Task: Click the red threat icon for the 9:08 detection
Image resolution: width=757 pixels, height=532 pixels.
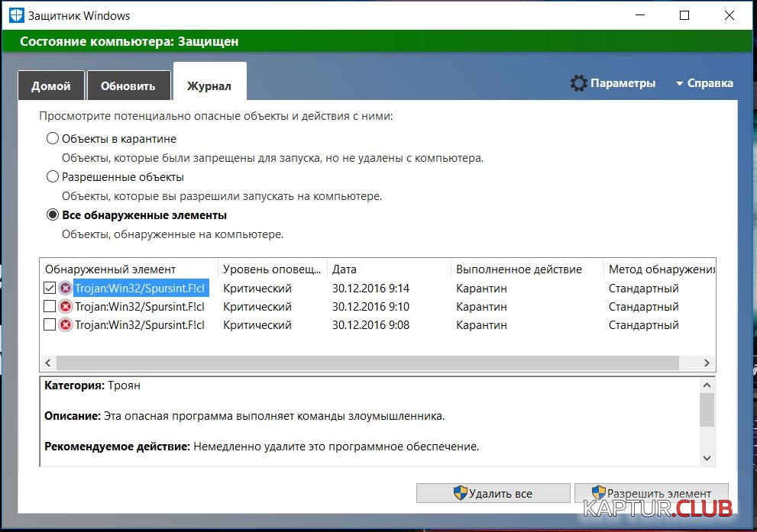Action: click(x=65, y=324)
